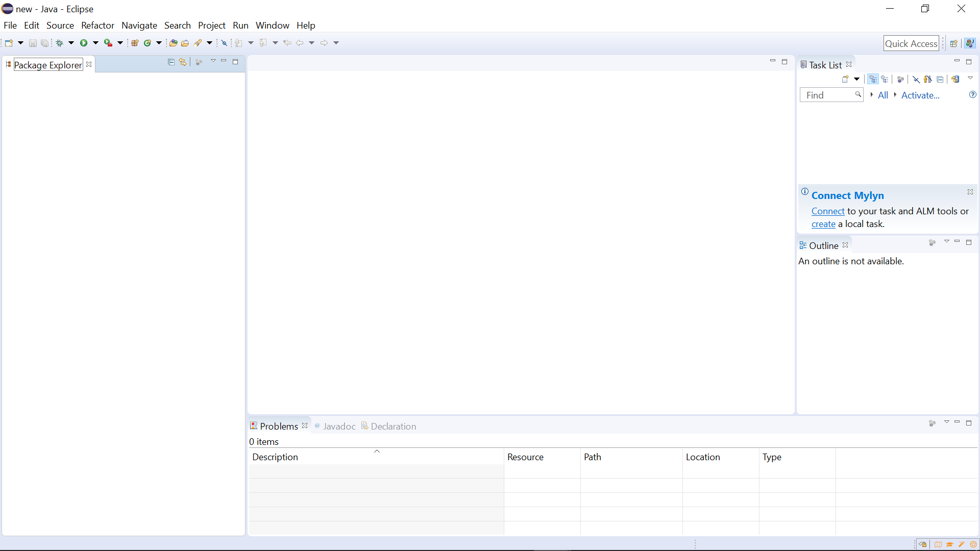
Task: Toggle Hide Completed Tasks in Task List
Action: [x=916, y=79]
